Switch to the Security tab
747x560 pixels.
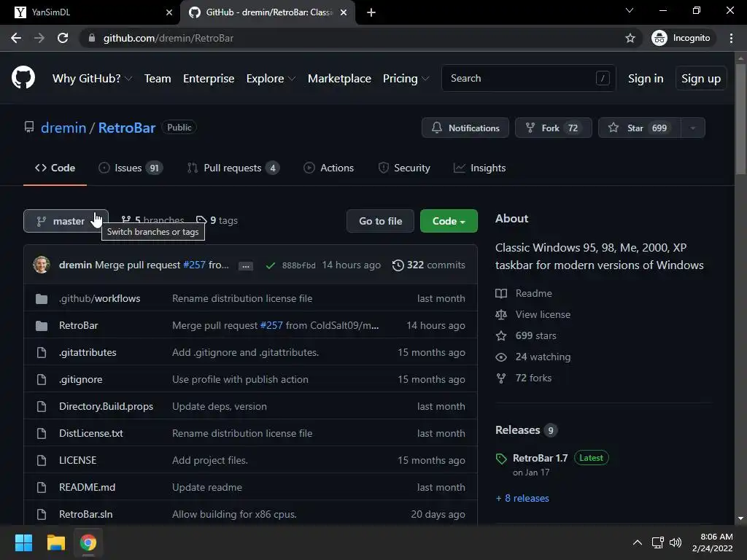pyautogui.click(x=404, y=168)
